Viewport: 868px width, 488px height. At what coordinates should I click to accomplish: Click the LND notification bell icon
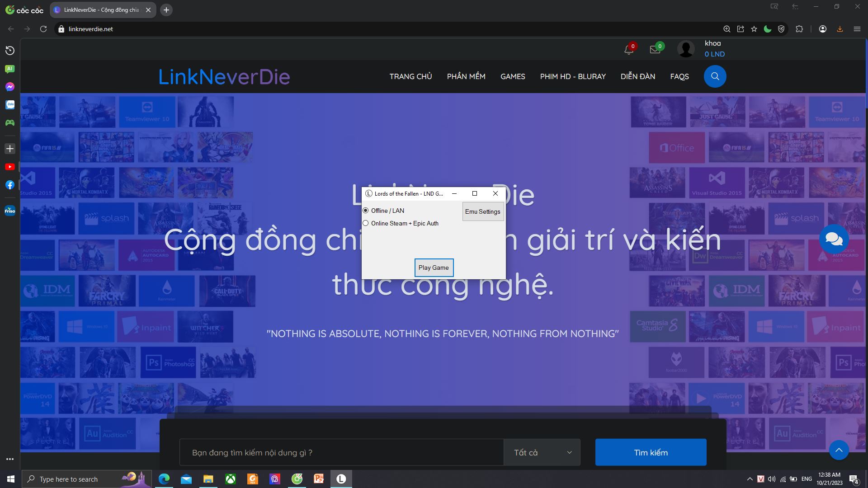[x=628, y=49]
